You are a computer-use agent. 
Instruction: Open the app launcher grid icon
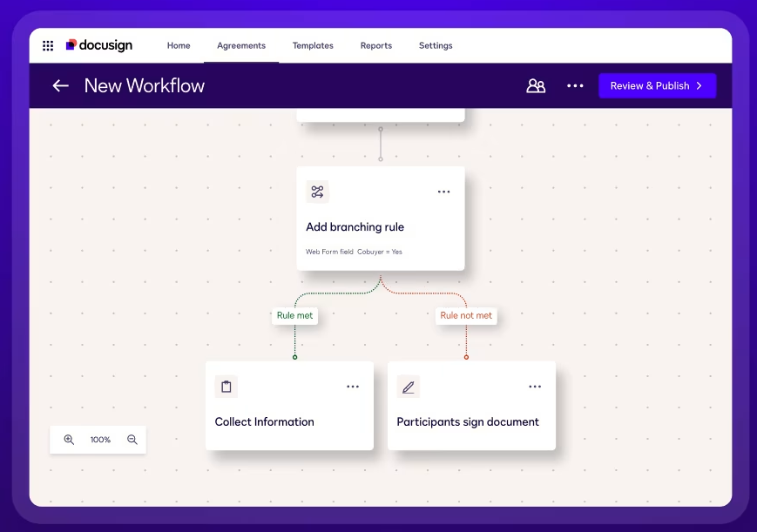point(48,46)
